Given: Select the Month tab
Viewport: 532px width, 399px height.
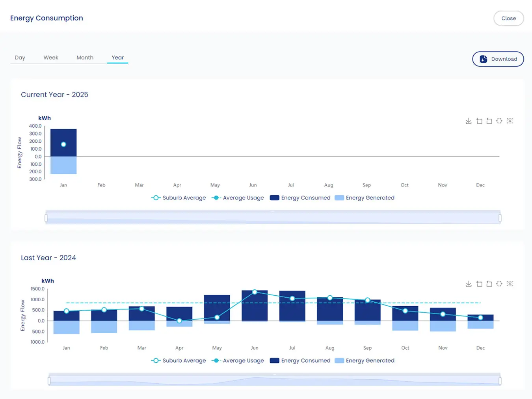Looking at the screenshot, I should [x=85, y=58].
